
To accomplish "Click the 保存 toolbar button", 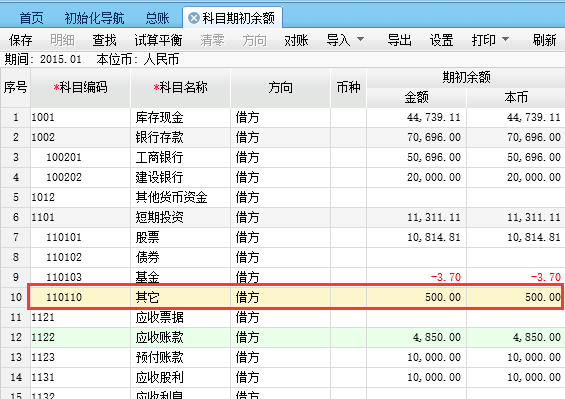I will click(21, 40).
